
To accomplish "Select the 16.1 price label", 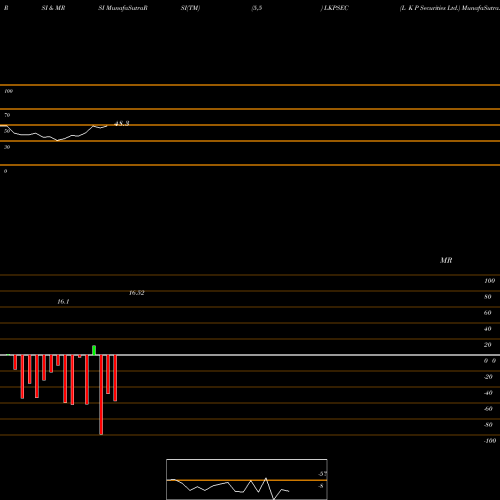I will click(63, 302).
